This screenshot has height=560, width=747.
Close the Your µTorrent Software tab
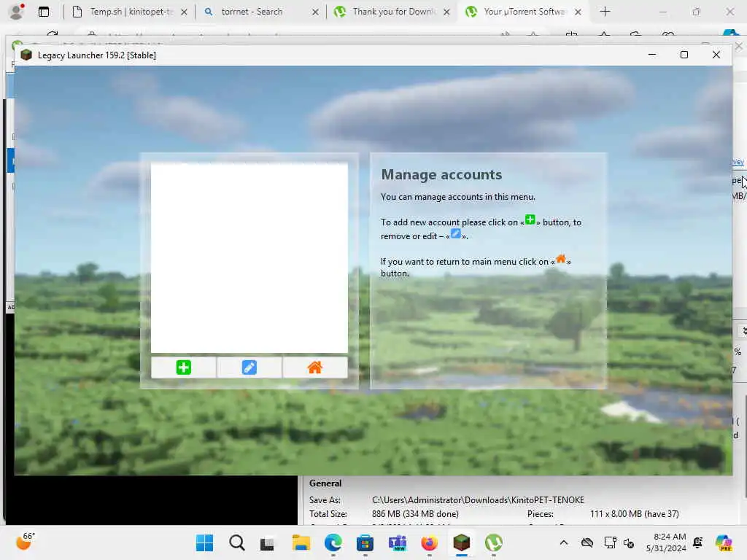pos(578,12)
